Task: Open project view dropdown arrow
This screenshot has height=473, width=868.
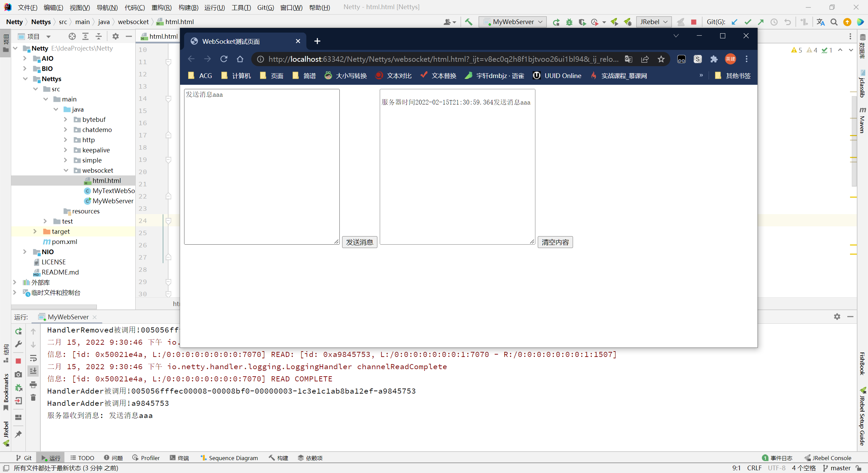Action: tap(48, 37)
